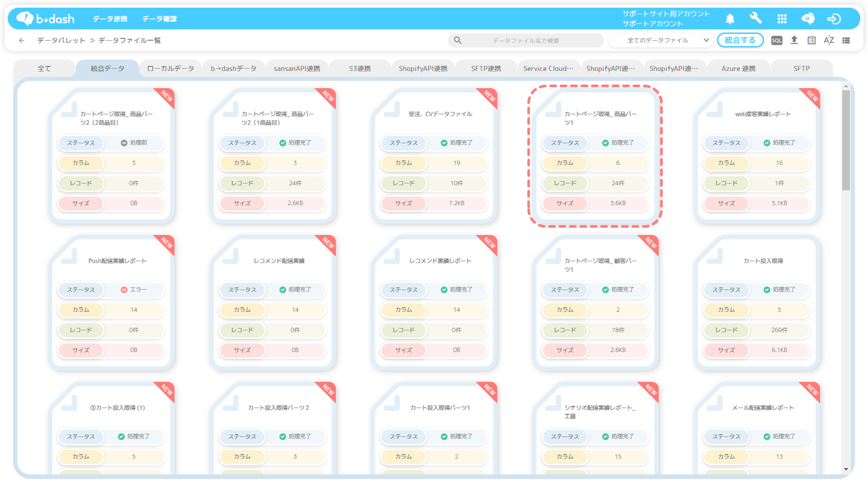Switch to the 全て tab
The width and height of the screenshot is (868, 488).
coord(44,69)
